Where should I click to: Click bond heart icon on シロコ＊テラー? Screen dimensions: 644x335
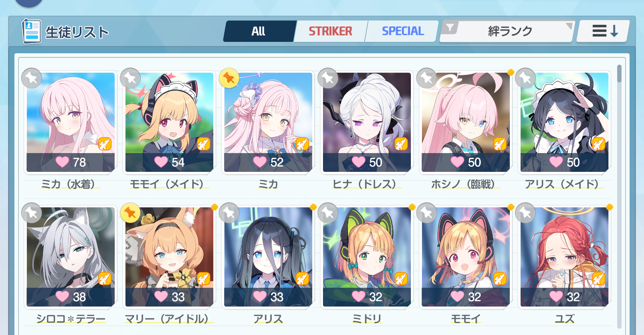[62, 296]
